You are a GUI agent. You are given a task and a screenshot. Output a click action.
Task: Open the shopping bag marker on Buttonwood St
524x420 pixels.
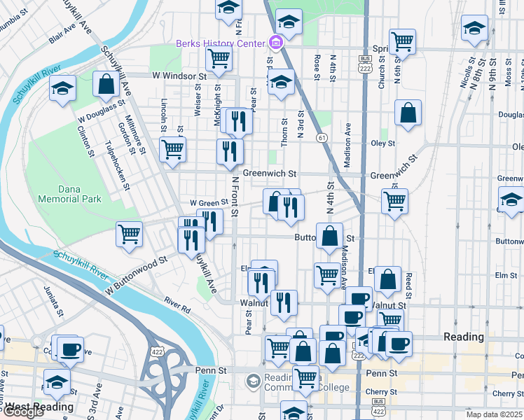[329, 236]
